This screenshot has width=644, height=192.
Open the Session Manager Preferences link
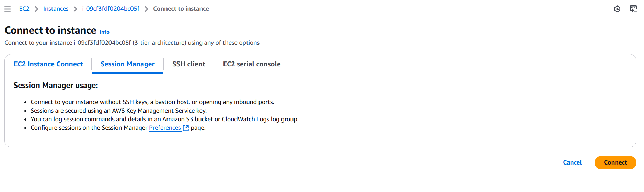point(165,128)
